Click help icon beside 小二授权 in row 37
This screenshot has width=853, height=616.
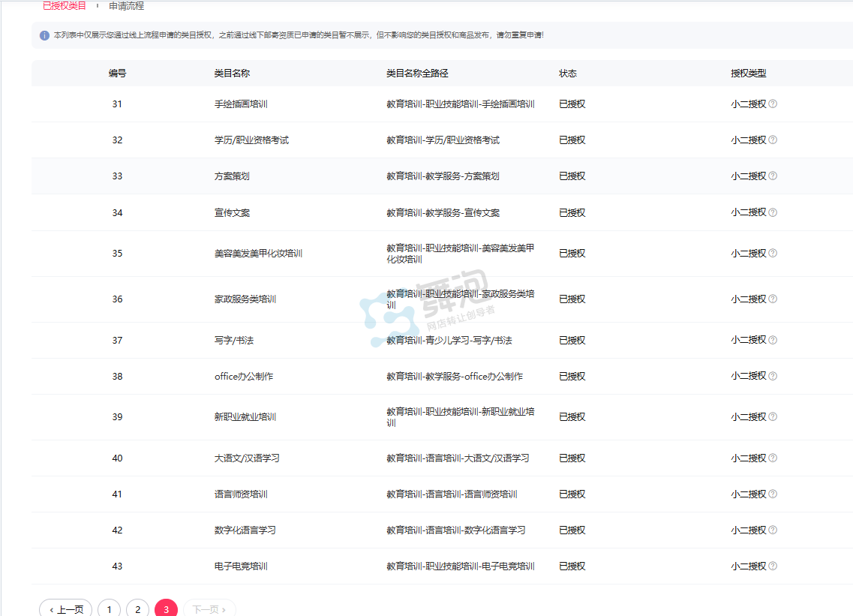[x=773, y=340]
